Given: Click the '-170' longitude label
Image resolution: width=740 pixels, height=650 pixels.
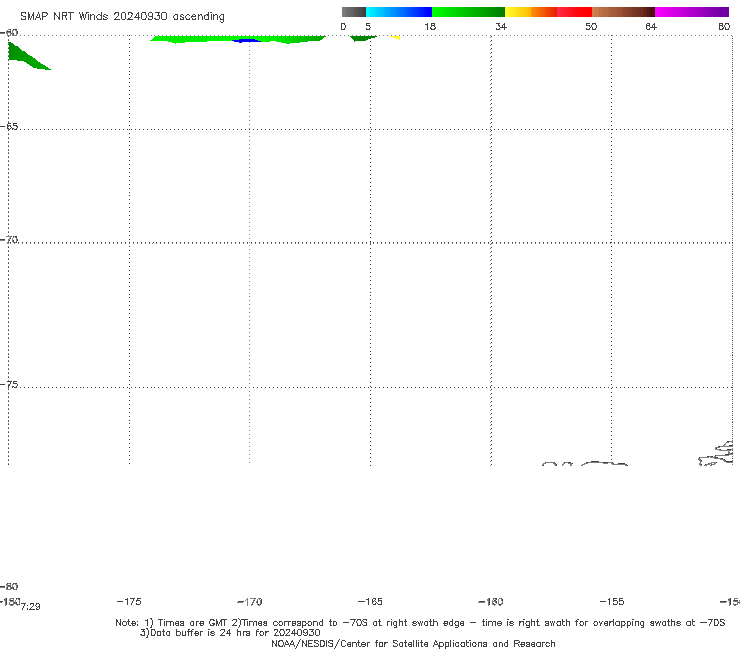Looking at the screenshot, I should click(x=250, y=602).
